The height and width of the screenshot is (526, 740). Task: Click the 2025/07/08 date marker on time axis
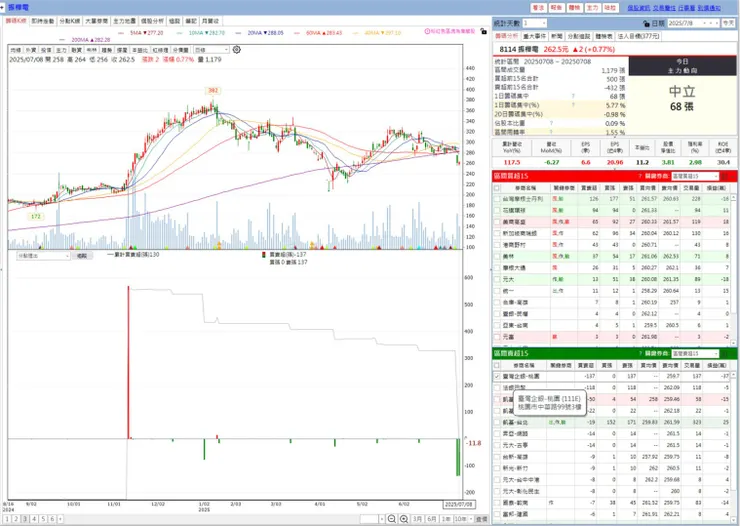point(459,504)
